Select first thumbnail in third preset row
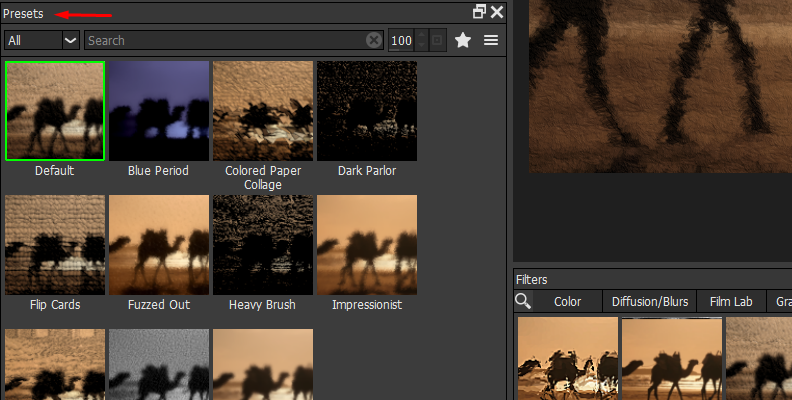 click(x=55, y=364)
